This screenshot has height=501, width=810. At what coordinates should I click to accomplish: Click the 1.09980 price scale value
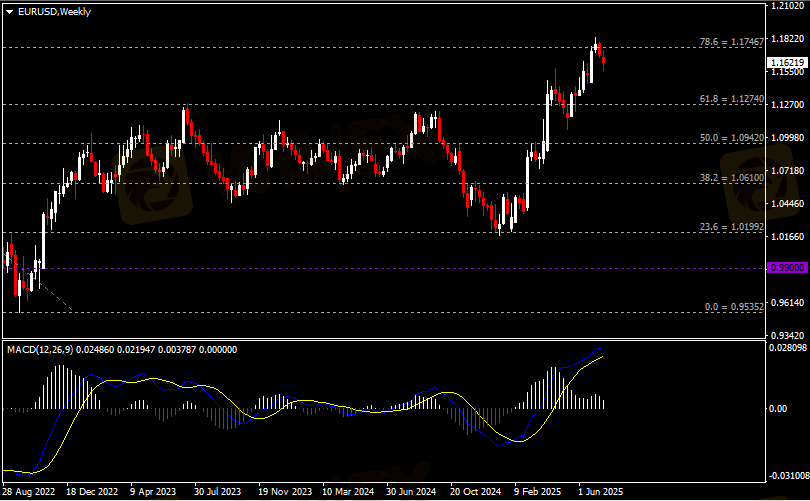[787, 137]
